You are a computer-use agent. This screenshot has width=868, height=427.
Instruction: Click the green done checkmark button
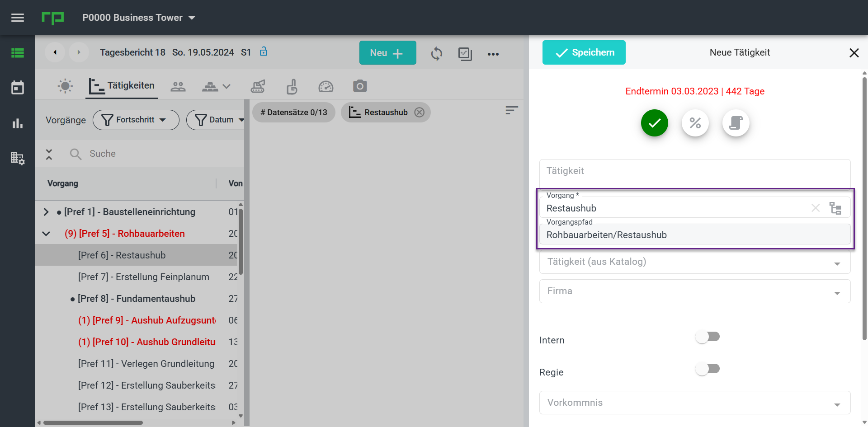click(x=655, y=123)
